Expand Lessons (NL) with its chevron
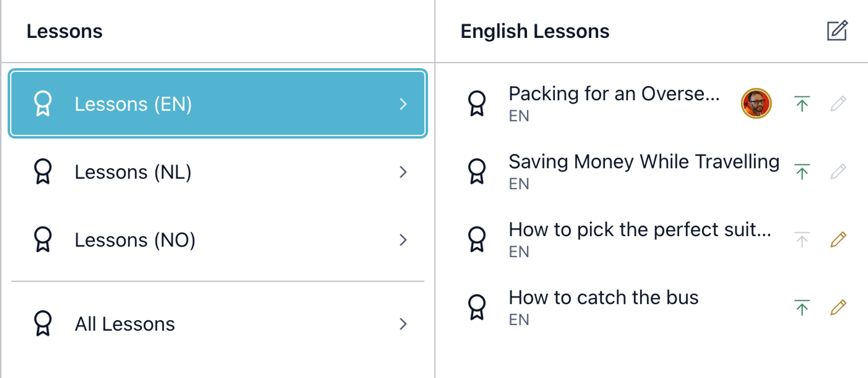 pos(403,172)
